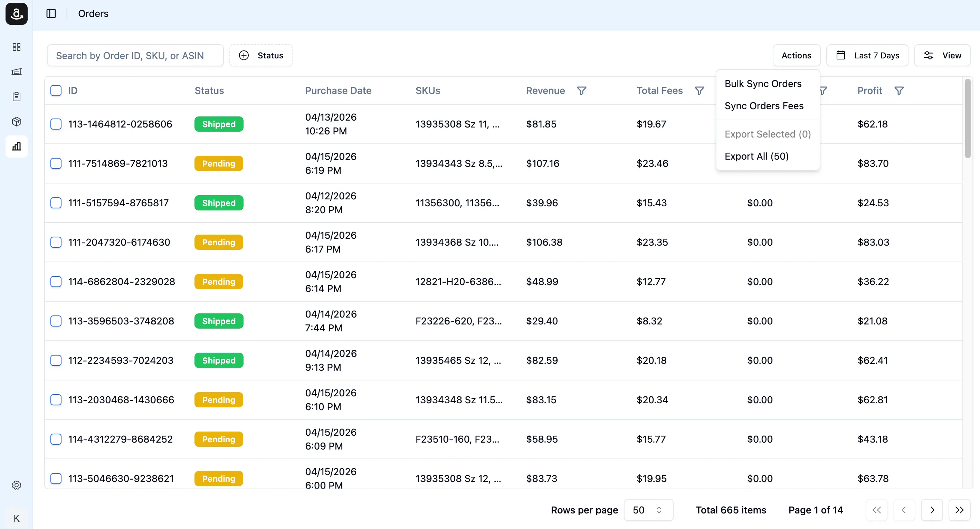Open the Status filter dropdown
Screen dimensions: 980x529
click(261, 56)
